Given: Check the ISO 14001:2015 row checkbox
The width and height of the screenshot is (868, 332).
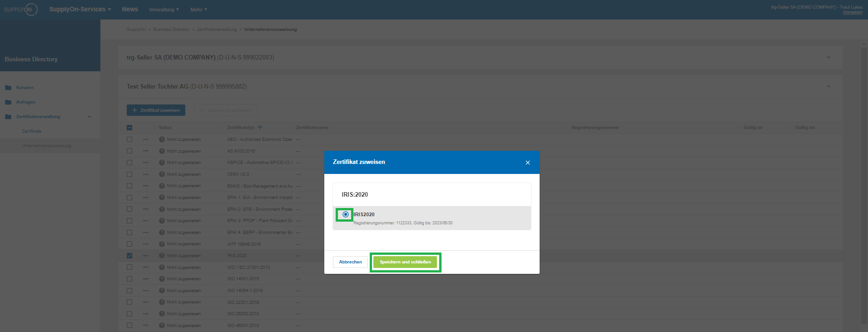Looking at the screenshot, I should (x=129, y=279).
